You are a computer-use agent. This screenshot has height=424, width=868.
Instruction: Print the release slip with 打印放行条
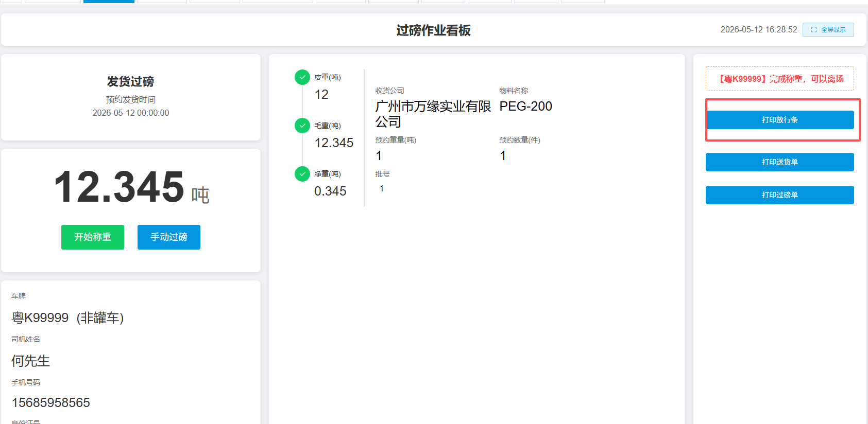[780, 120]
